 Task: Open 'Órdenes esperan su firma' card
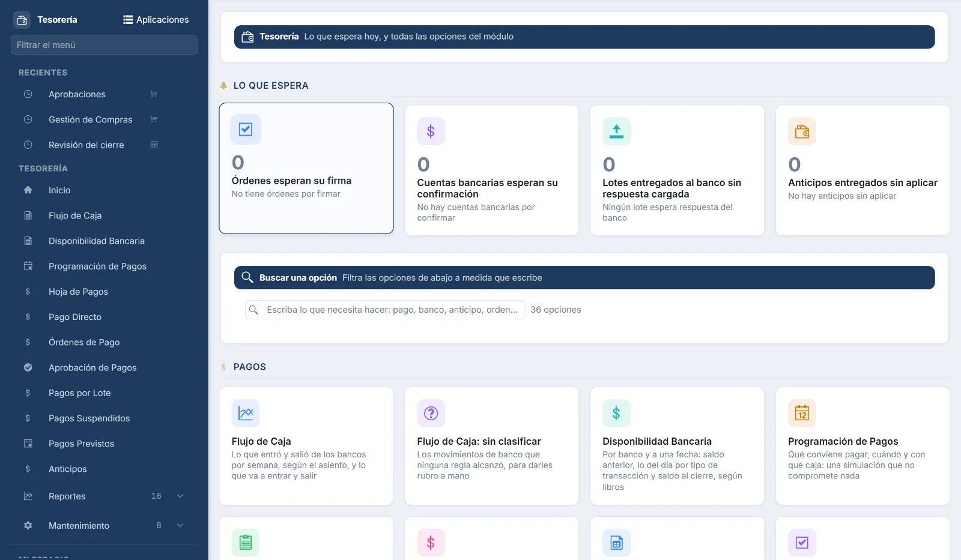click(306, 168)
